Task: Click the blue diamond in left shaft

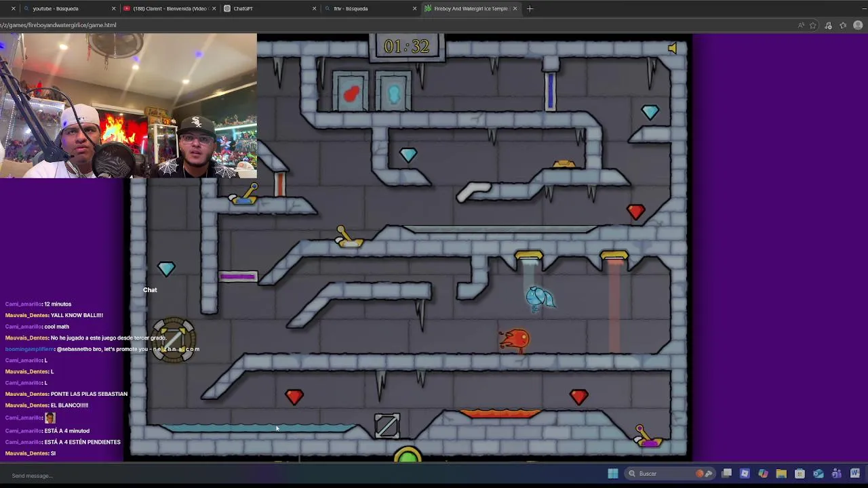Action: click(166, 269)
